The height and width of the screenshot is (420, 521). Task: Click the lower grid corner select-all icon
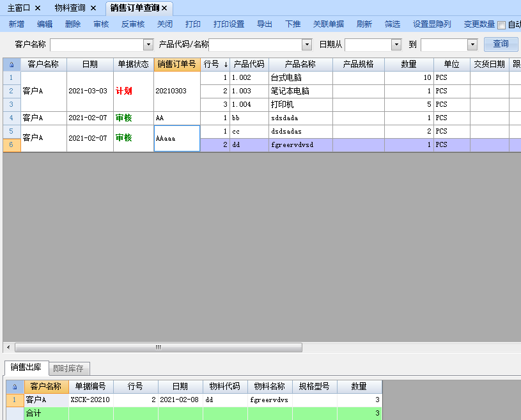pos(15,387)
